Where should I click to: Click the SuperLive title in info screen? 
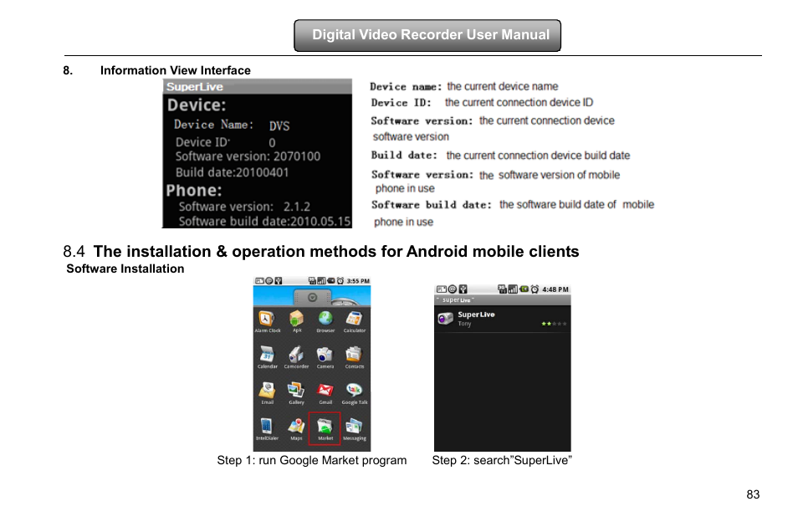pyautogui.click(x=195, y=87)
